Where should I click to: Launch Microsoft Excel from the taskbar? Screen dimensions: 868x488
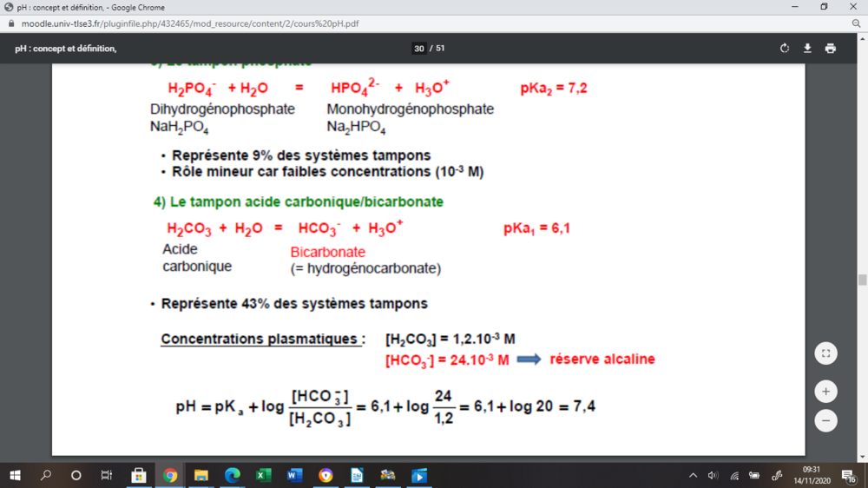pos(263,475)
